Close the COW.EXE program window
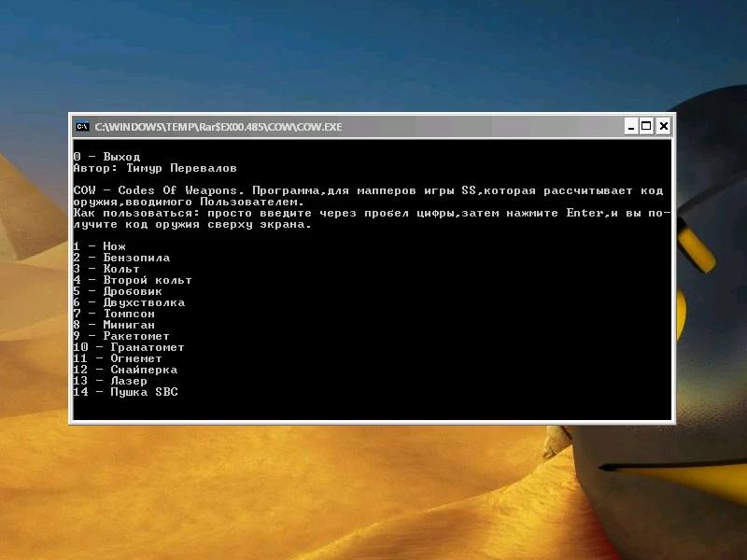Viewport: 747px width, 560px height. 663,126
